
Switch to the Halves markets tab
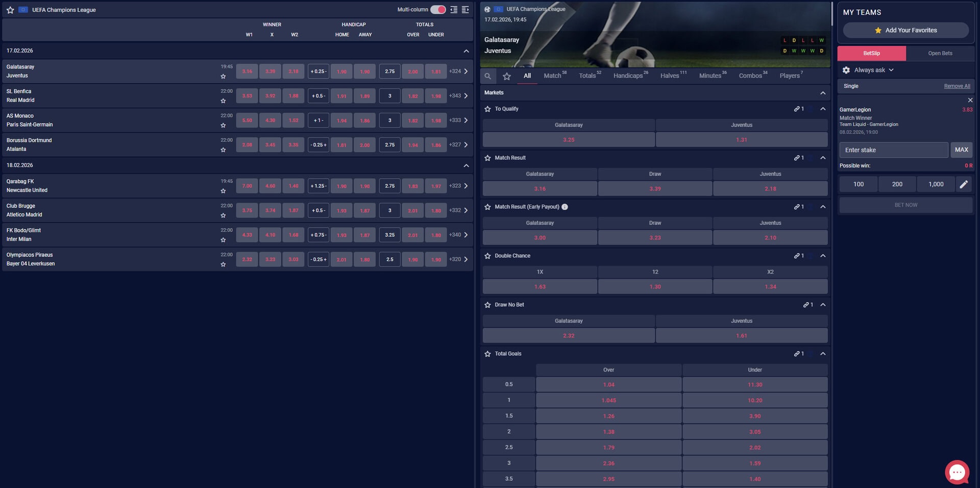click(673, 76)
